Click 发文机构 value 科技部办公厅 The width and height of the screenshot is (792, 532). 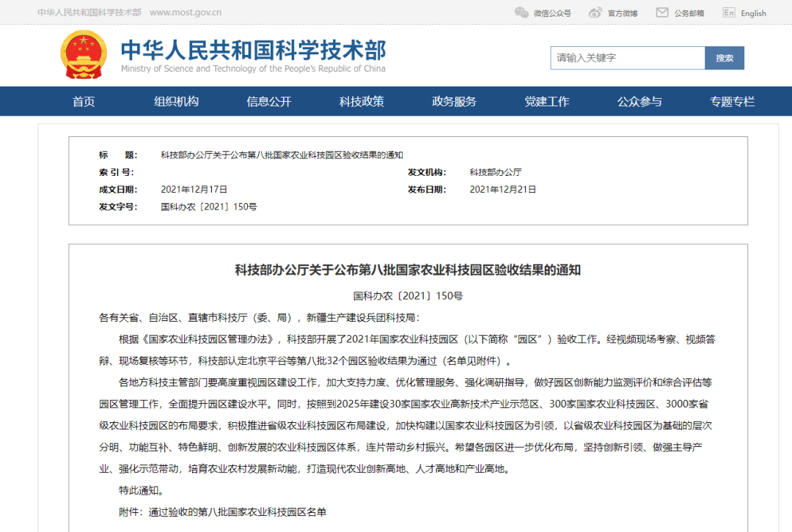(x=496, y=172)
